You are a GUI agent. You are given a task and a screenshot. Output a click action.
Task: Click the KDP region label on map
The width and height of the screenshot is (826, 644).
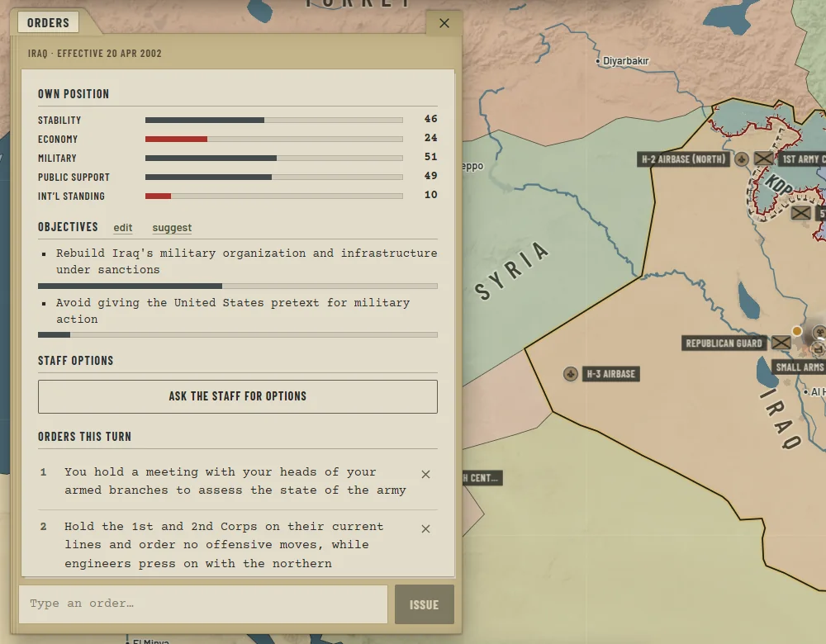779,185
